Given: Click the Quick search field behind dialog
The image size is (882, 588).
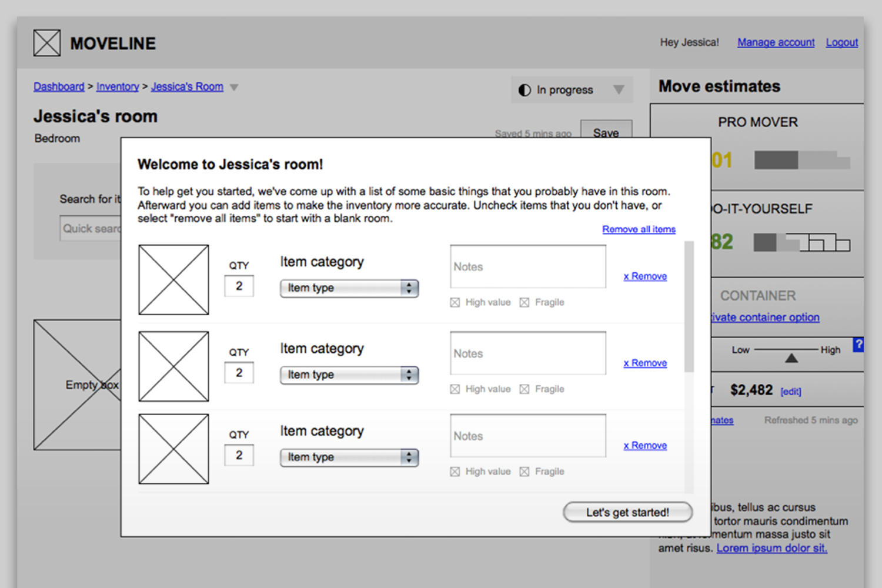Looking at the screenshot, I should (91, 229).
